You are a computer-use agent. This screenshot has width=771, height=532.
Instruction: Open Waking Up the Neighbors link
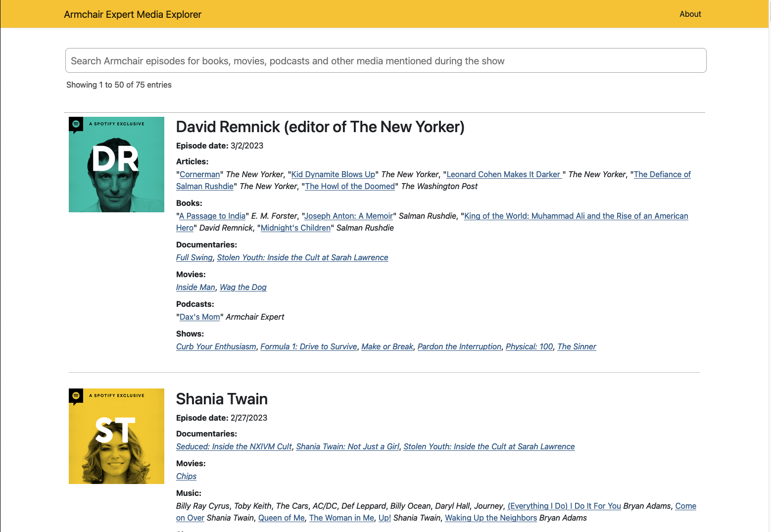click(x=491, y=518)
